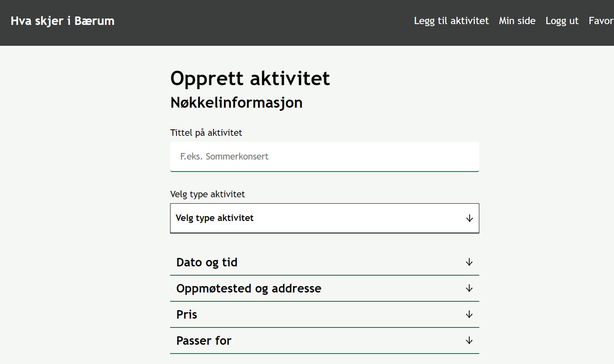This screenshot has width=614, height=364.
Task: Click the arrow icon inside activity type dropdown
Action: point(469,218)
